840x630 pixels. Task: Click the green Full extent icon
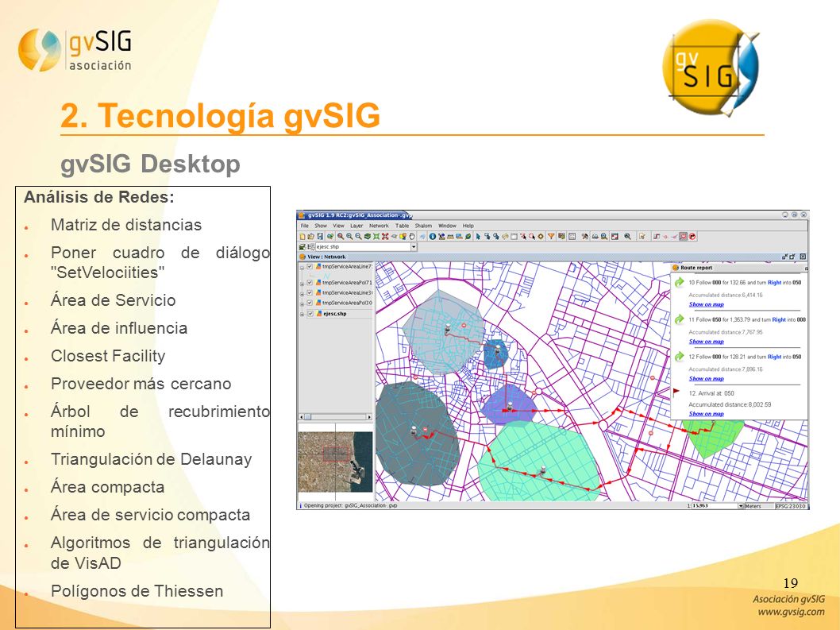[x=376, y=237]
